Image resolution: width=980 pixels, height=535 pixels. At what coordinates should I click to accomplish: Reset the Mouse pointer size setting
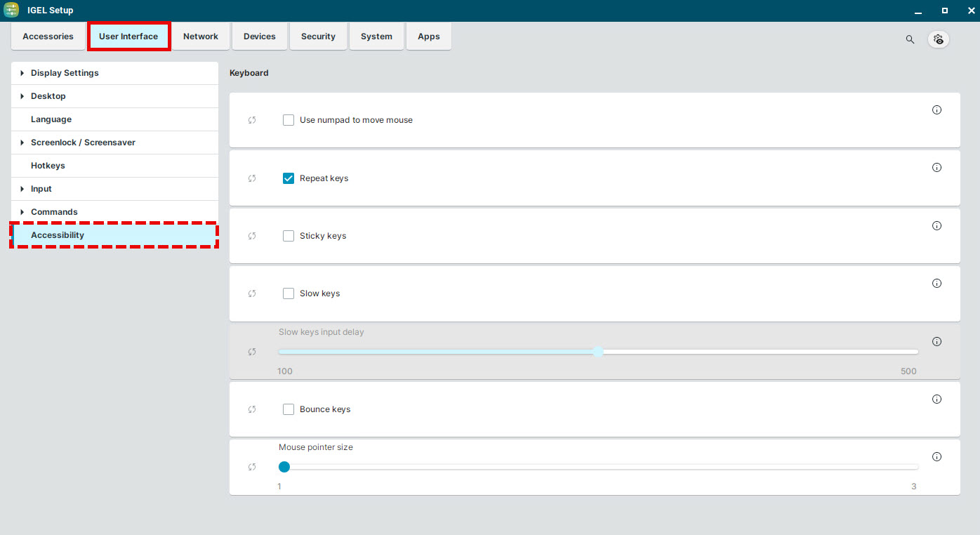(251, 466)
